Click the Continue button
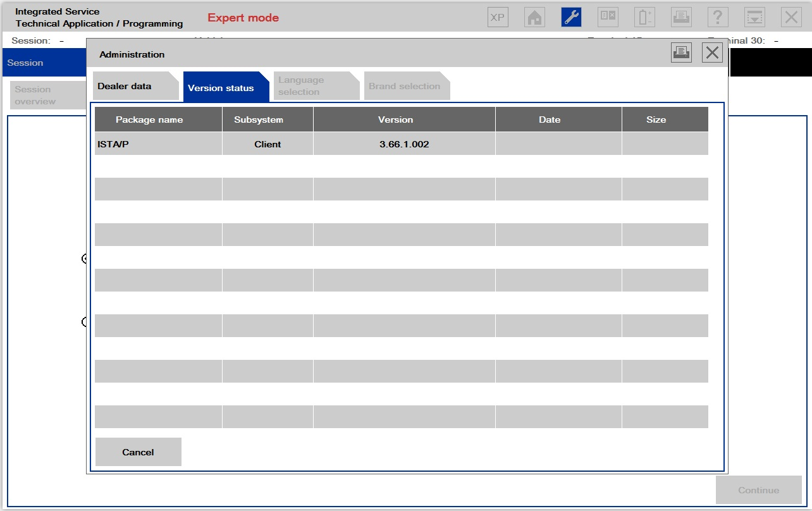 pos(759,490)
